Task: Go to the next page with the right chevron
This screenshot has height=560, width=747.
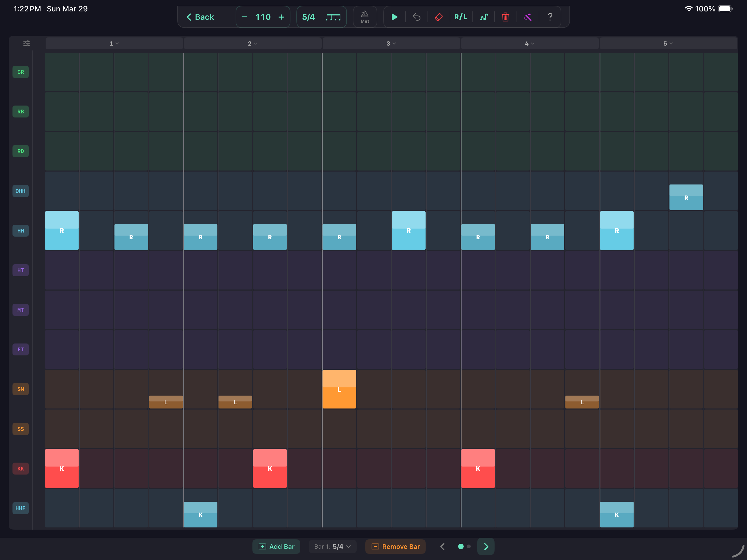Action: (486, 546)
